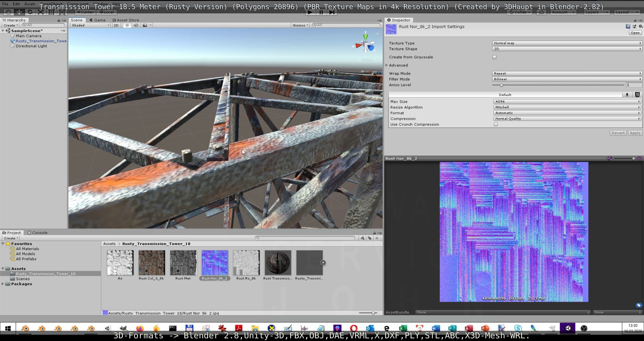Select the combined Transform tool
The height and width of the screenshot is (341, 644).
[x=62, y=12]
